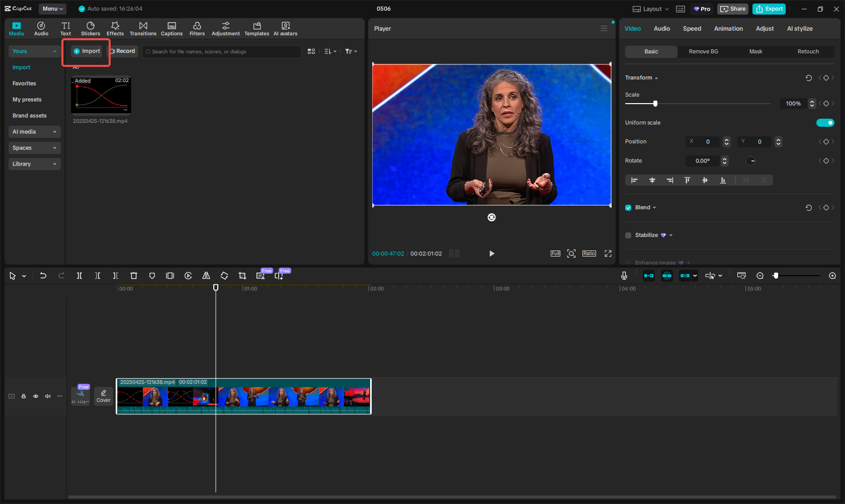Viewport: 845px width, 504px height.
Task: Hide the track using the eye icon
Action: 36,396
